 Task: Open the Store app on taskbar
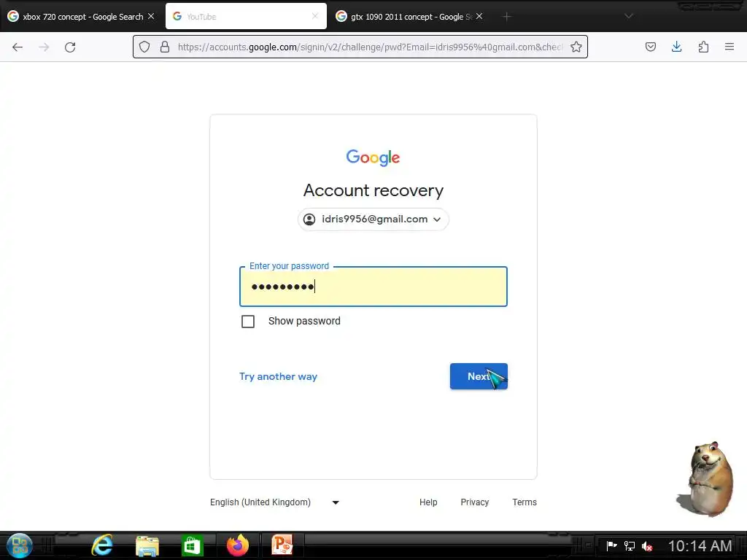pos(193,545)
